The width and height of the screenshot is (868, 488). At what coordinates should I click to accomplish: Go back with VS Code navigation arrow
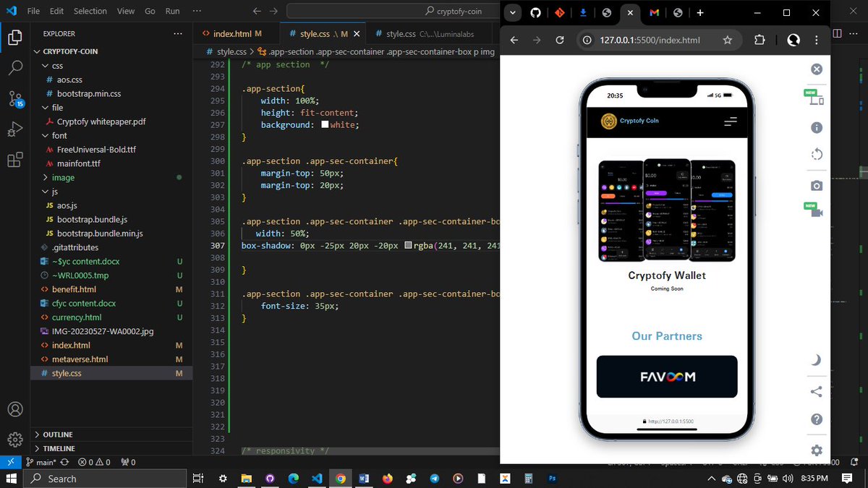click(257, 12)
